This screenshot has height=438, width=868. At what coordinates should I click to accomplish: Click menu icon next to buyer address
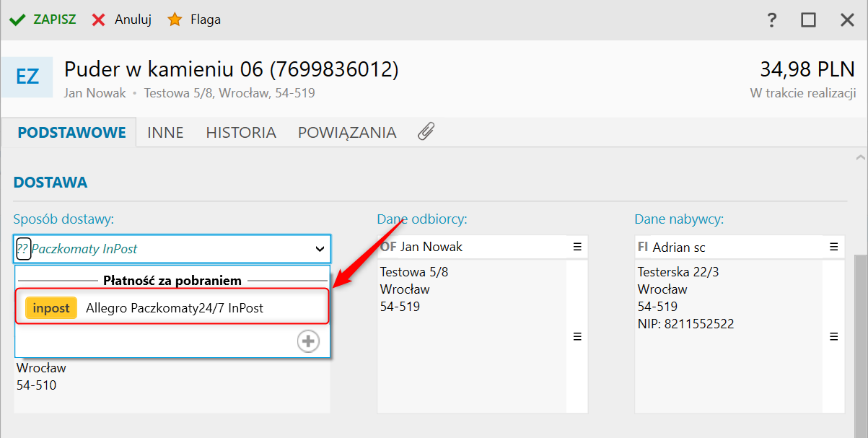pyautogui.click(x=833, y=336)
